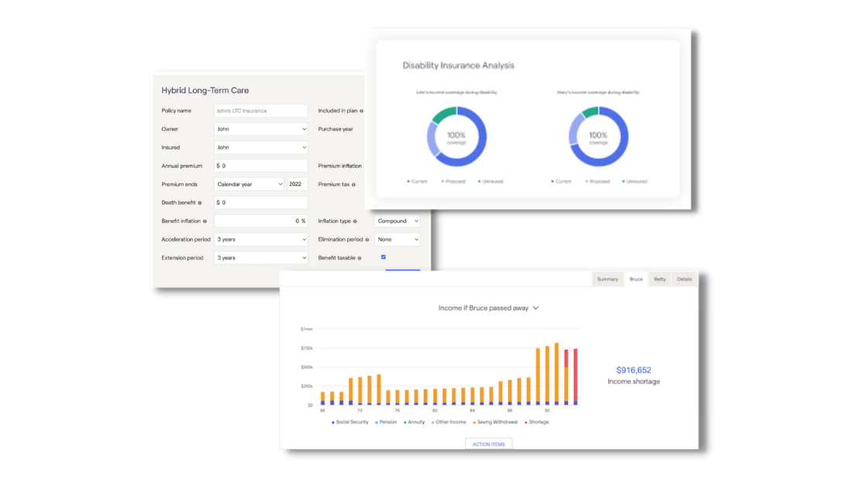868x488 pixels.
Task: Open the Owner dropdown
Action: coord(260,129)
